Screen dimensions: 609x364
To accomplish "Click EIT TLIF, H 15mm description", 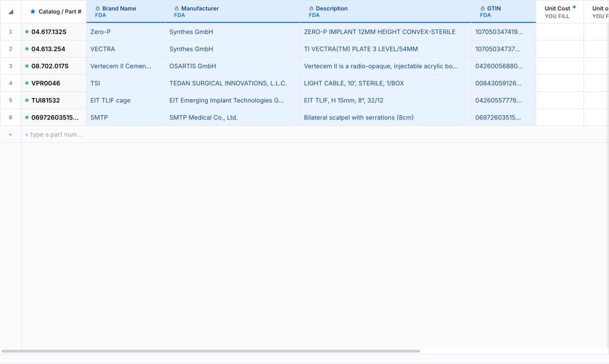I will coord(385,100).
